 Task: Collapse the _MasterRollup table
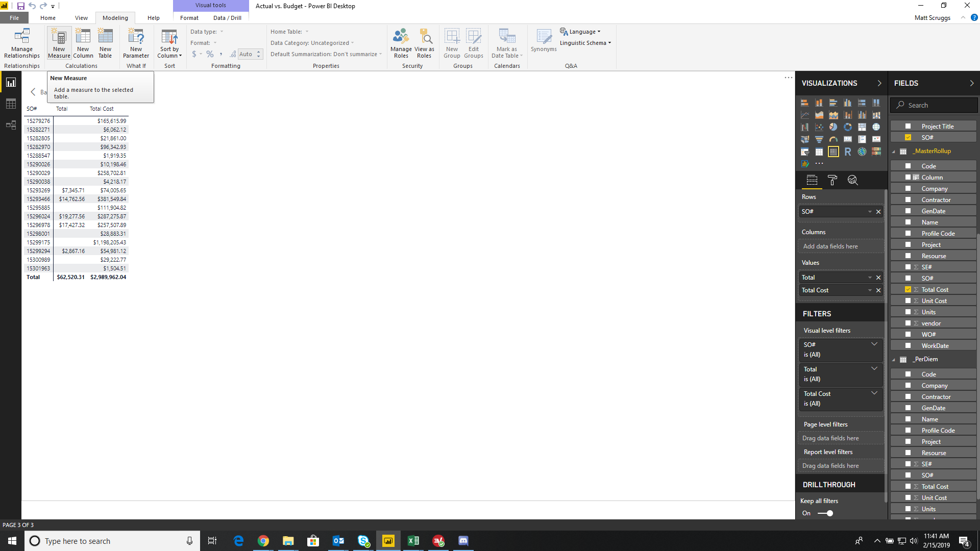click(894, 152)
